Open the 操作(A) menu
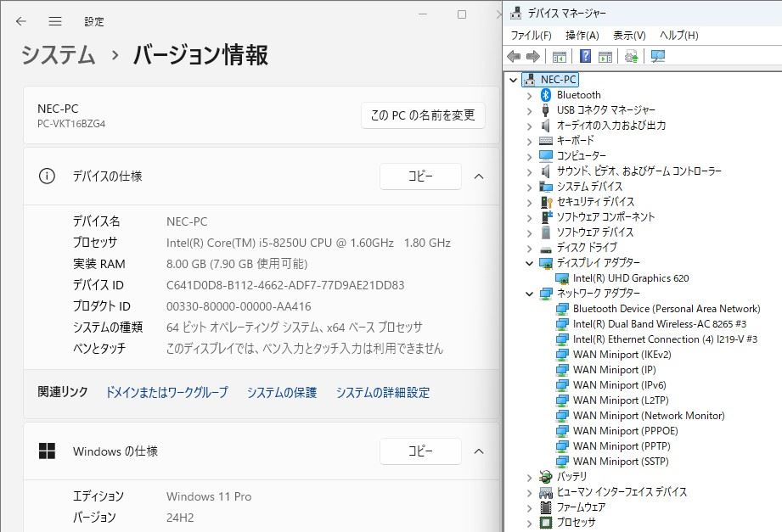 coord(582,36)
